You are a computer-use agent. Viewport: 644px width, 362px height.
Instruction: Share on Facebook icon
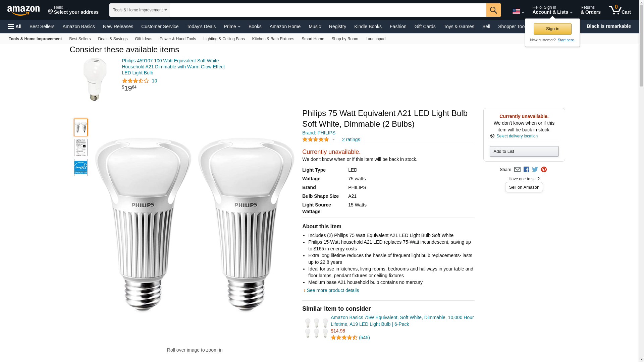click(x=526, y=170)
